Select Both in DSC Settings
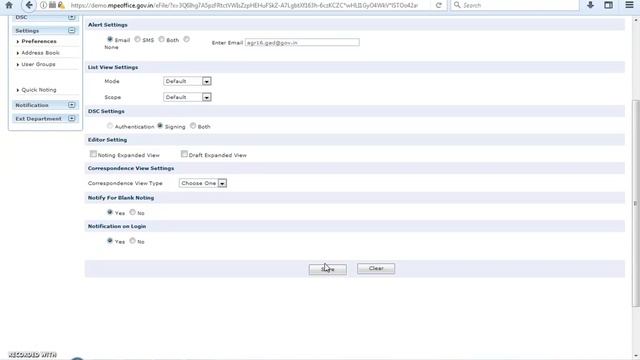Image resolution: width=640 pixels, height=360 pixels. (193, 126)
